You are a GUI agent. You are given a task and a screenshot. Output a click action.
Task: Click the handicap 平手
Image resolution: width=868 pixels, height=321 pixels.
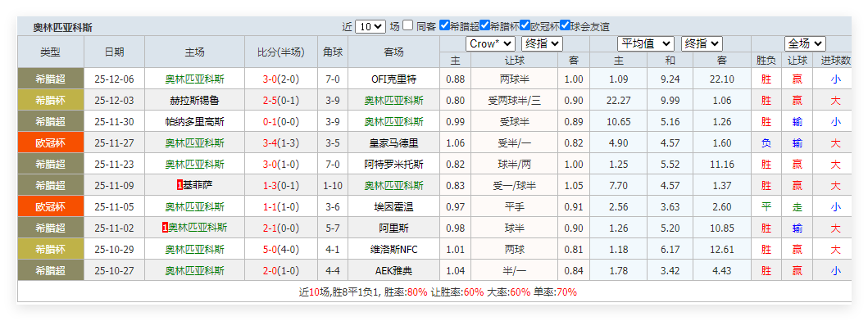coord(514,207)
